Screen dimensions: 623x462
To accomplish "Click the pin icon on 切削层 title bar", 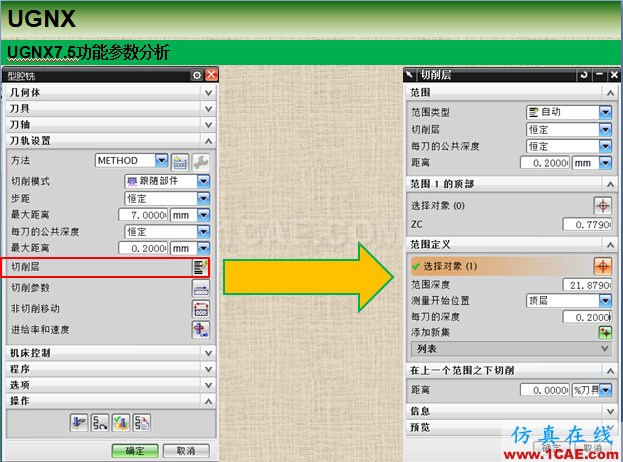I will point(409,74).
